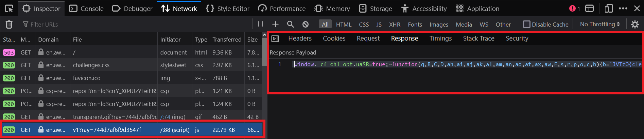
Task: Open the network search magnifier
Action: (290, 24)
